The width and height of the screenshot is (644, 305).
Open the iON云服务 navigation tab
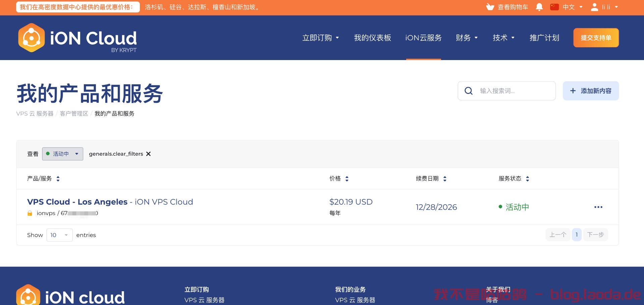423,38
